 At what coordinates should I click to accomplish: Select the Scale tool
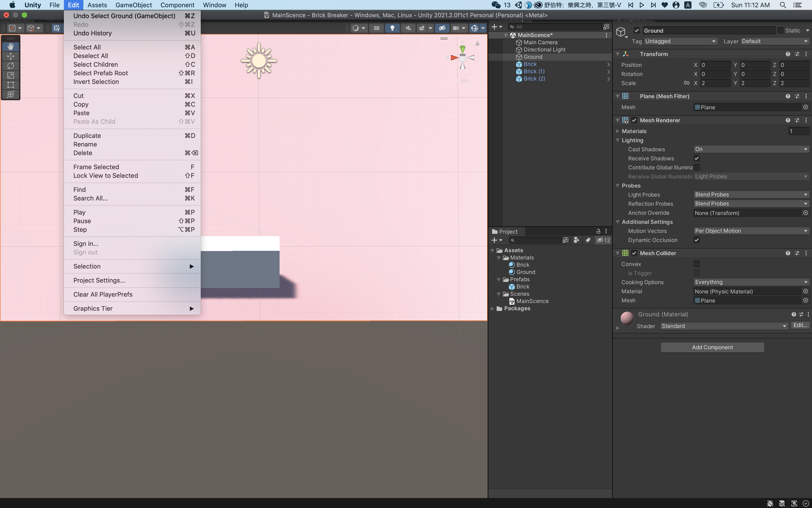10,75
